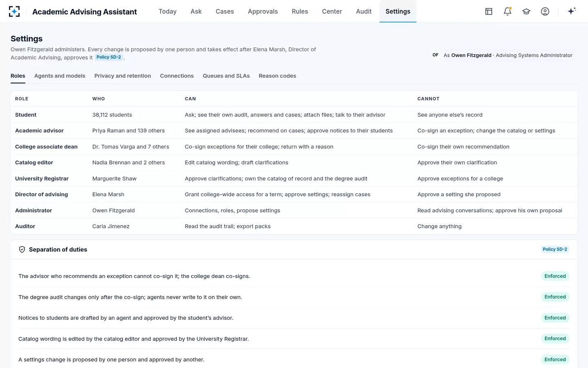Open the Reason codes sub-tab
The image size is (588, 368).
277,76
